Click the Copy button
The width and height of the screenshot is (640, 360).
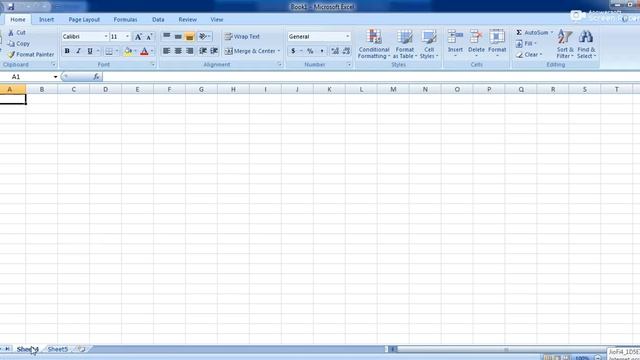pyautogui.click(x=19, y=44)
